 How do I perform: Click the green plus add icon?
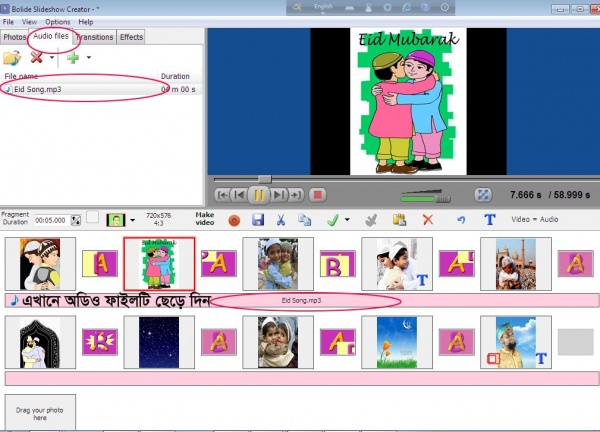pyautogui.click(x=73, y=58)
